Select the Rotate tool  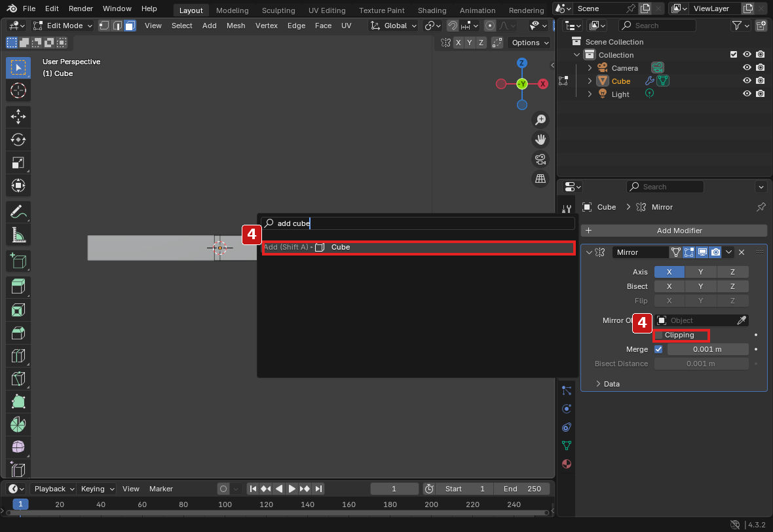pyautogui.click(x=18, y=140)
